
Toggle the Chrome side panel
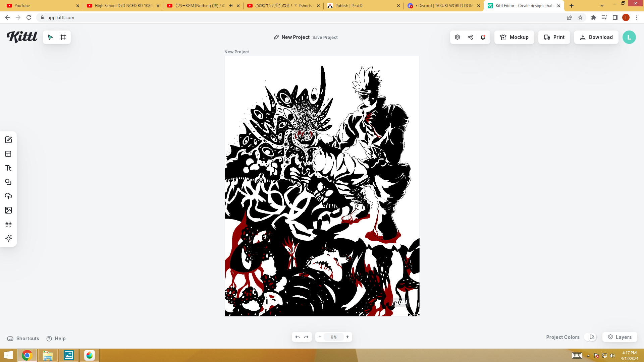pyautogui.click(x=615, y=17)
